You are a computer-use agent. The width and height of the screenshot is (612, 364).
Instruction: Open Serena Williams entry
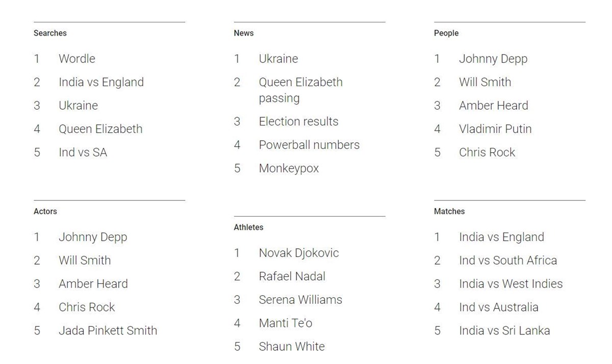[x=300, y=300]
